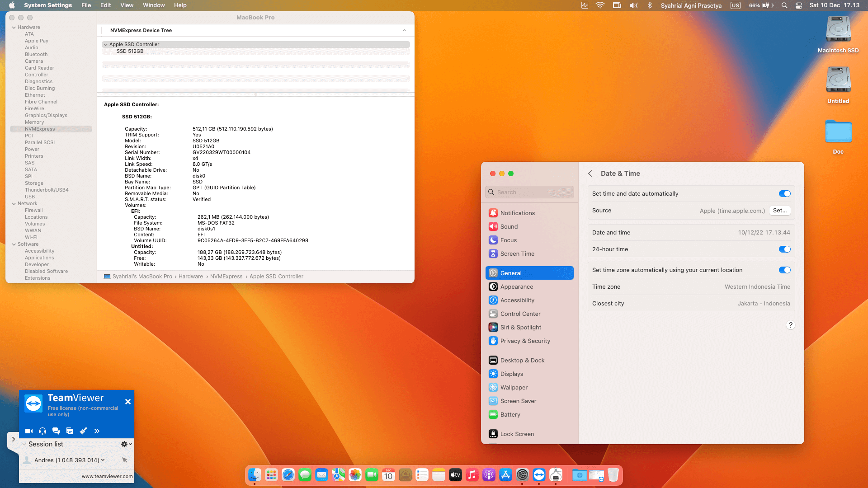Click the back chevron beside Date & Time

[x=590, y=174]
